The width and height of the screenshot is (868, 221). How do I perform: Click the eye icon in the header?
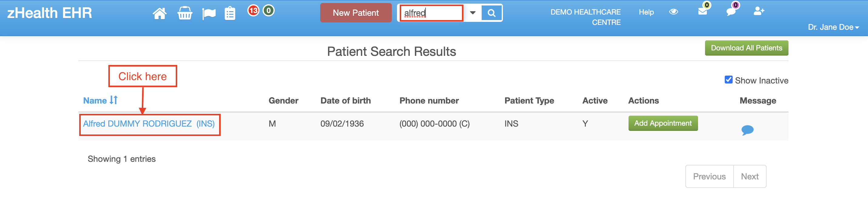[674, 12]
